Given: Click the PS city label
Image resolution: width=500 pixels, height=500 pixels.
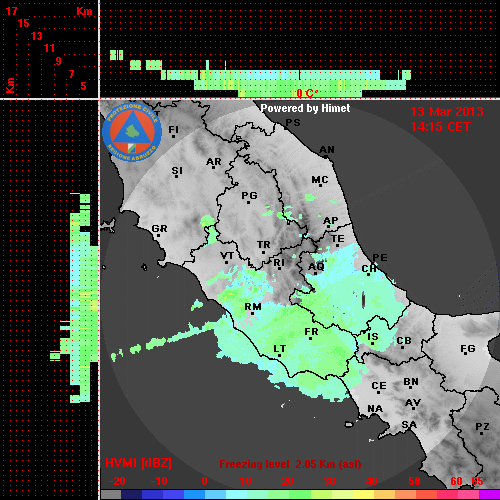Looking at the screenshot, I should point(293,123).
